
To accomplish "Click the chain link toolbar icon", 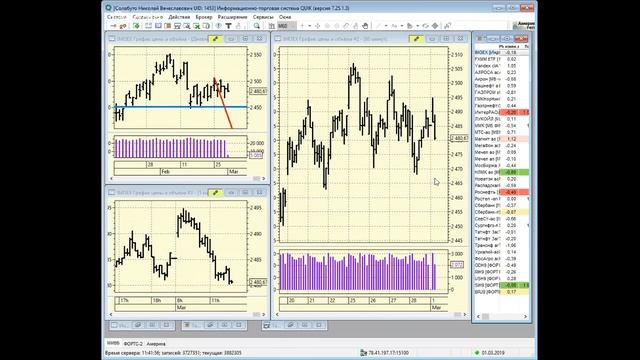I will point(346,26).
